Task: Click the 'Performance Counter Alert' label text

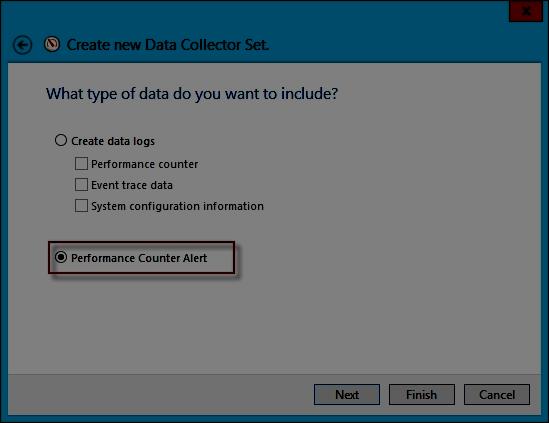Action: tap(139, 258)
